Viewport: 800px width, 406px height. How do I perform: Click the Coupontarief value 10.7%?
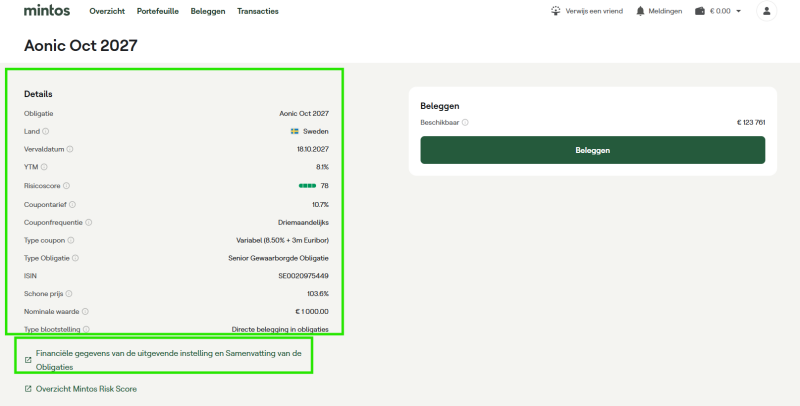click(x=320, y=205)
